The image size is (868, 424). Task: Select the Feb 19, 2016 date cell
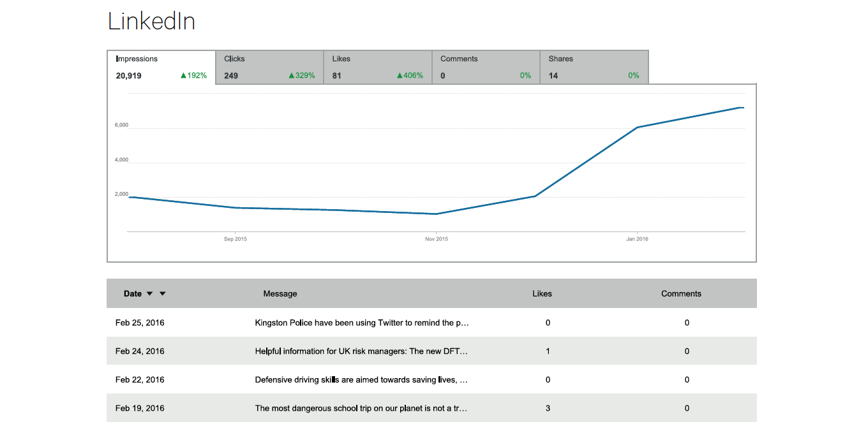[140, 409]
